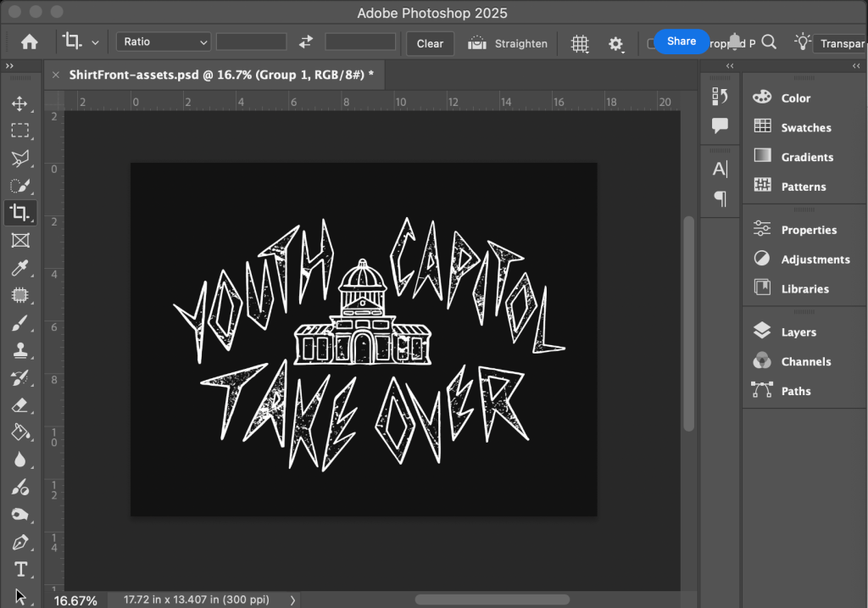Select the Clone Stamp tool

pyautogui.click(x=19, y=350)
